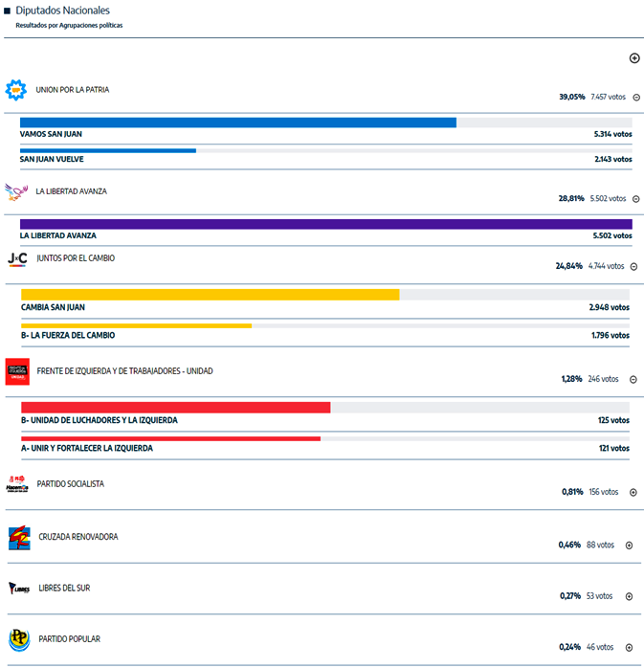Click the Vamos San Juan blue bar

pos(237,122)
